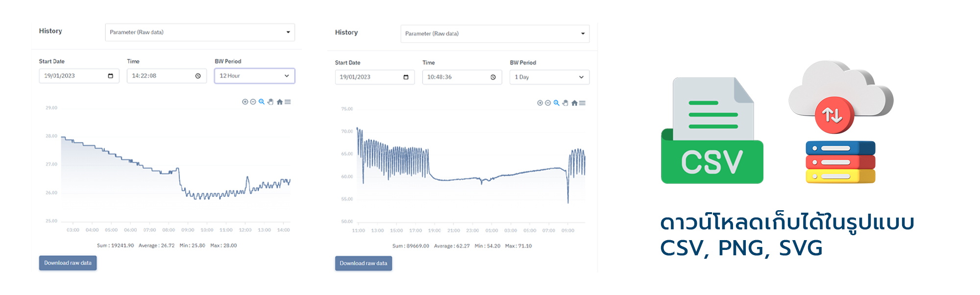The width and height of the screenshot is (980, 295).
Task: Click left Download raw data button
Action: (68, 263)
